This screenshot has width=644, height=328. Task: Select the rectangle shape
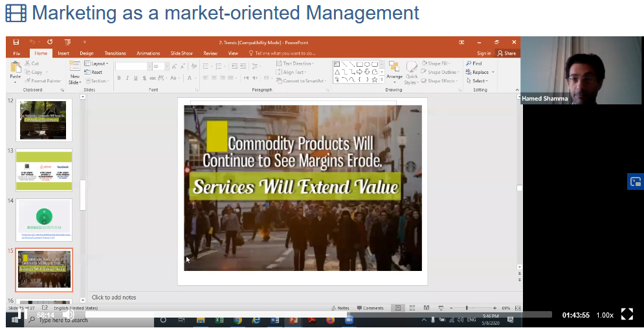[359, 64]
